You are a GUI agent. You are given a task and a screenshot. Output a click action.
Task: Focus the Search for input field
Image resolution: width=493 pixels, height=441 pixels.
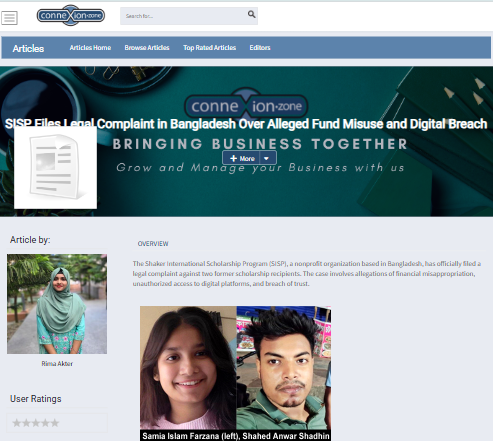(184, 16)
